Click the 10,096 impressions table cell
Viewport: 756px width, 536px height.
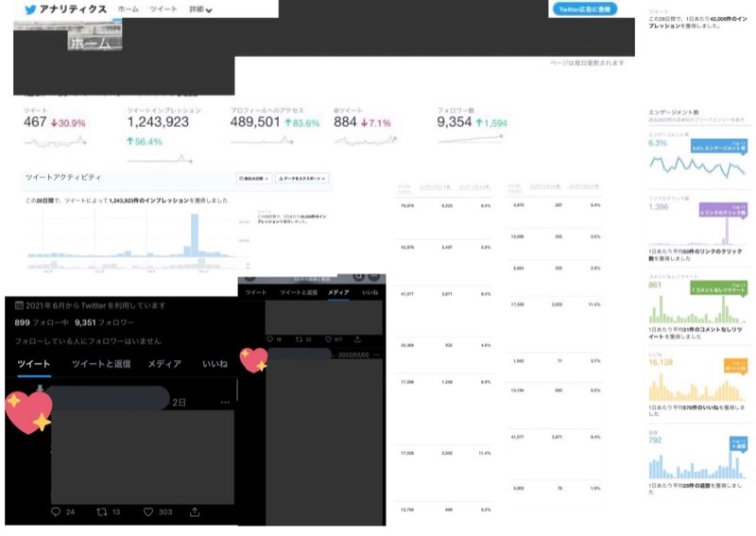tap(517, 236)
